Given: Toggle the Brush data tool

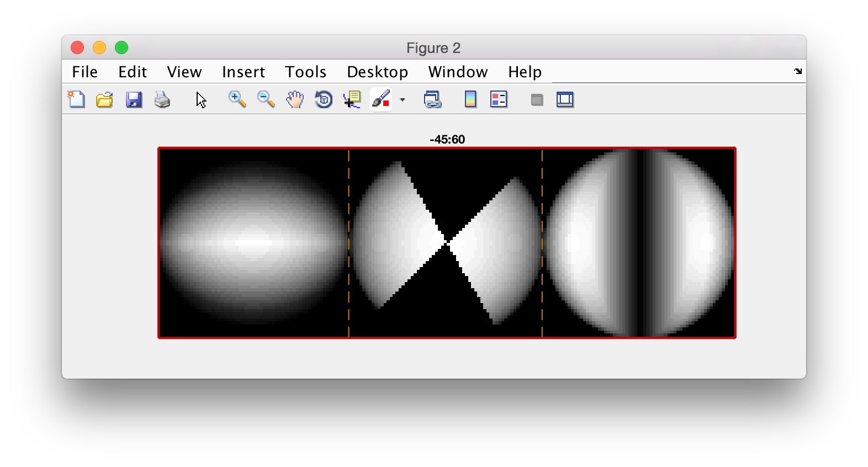Looking at the screenshot, I should tap(381, 100).
